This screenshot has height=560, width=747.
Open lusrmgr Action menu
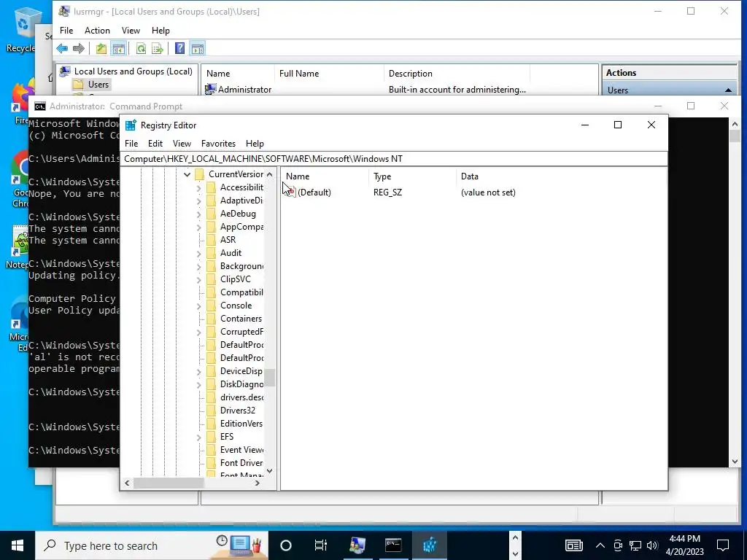(97, 31)
